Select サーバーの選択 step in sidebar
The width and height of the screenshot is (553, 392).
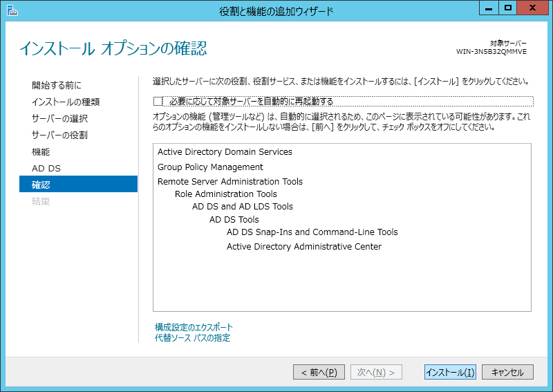[x=59, y=118]
